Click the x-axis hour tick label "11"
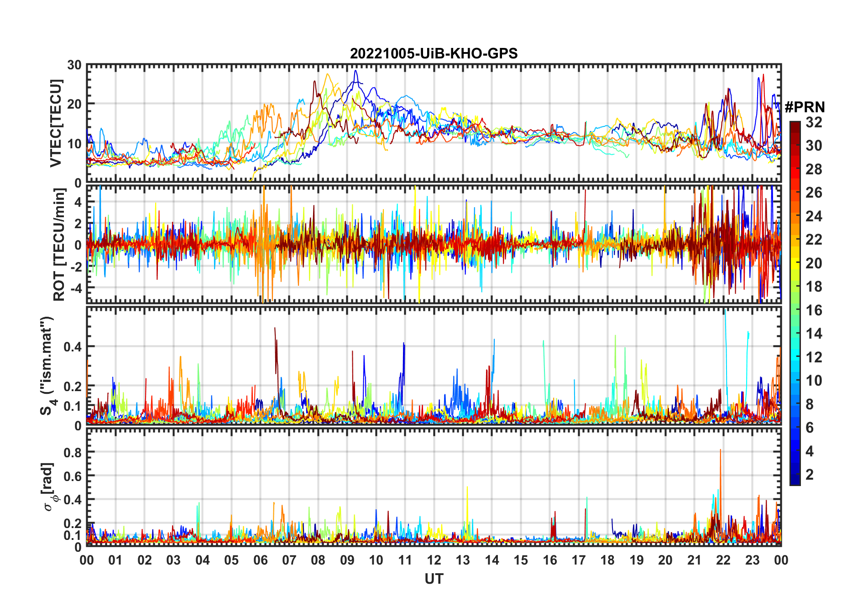The width and height of the screenshot is (868, 607). click(x=405, y=560)
